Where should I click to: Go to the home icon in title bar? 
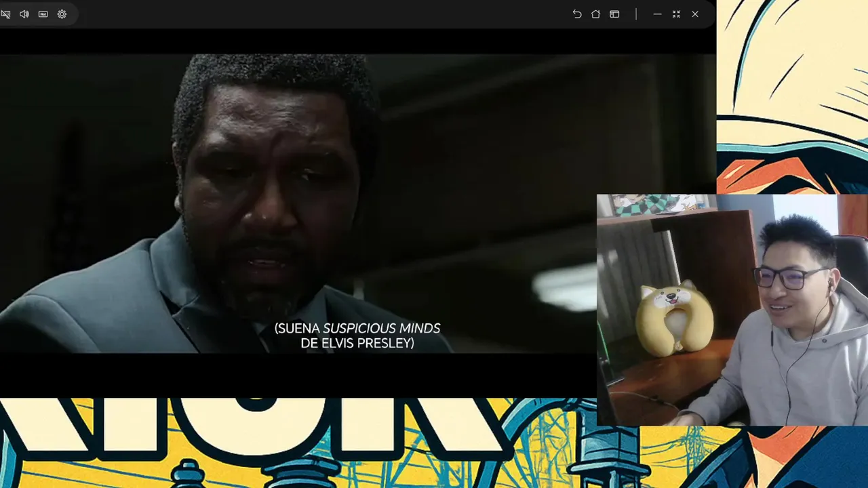tap(595, 14)
